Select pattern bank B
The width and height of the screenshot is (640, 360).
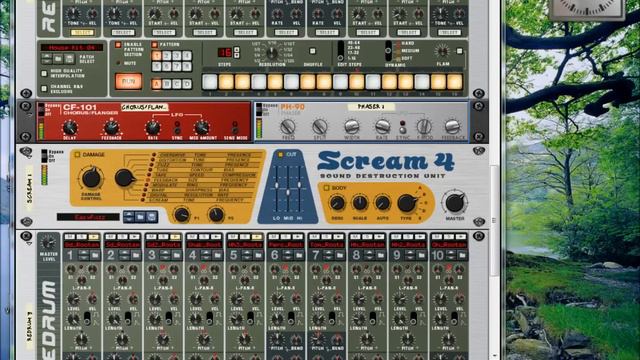167,84
